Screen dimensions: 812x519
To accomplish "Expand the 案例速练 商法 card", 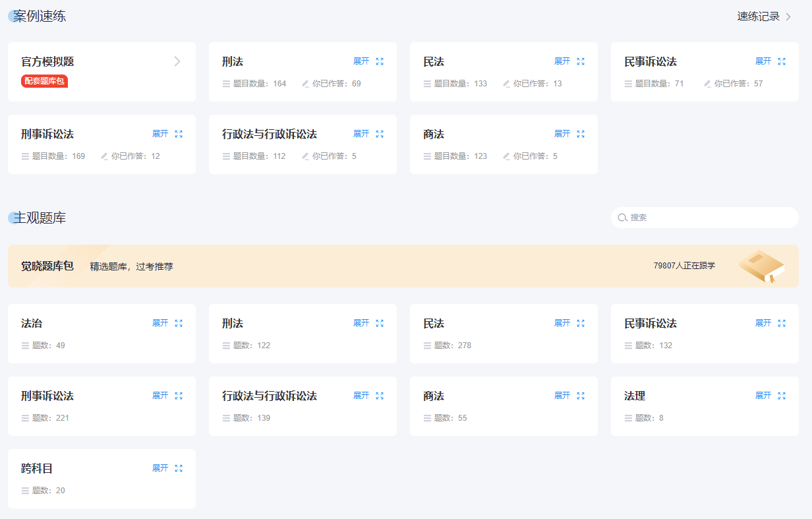I will click(x=562, y=134).
